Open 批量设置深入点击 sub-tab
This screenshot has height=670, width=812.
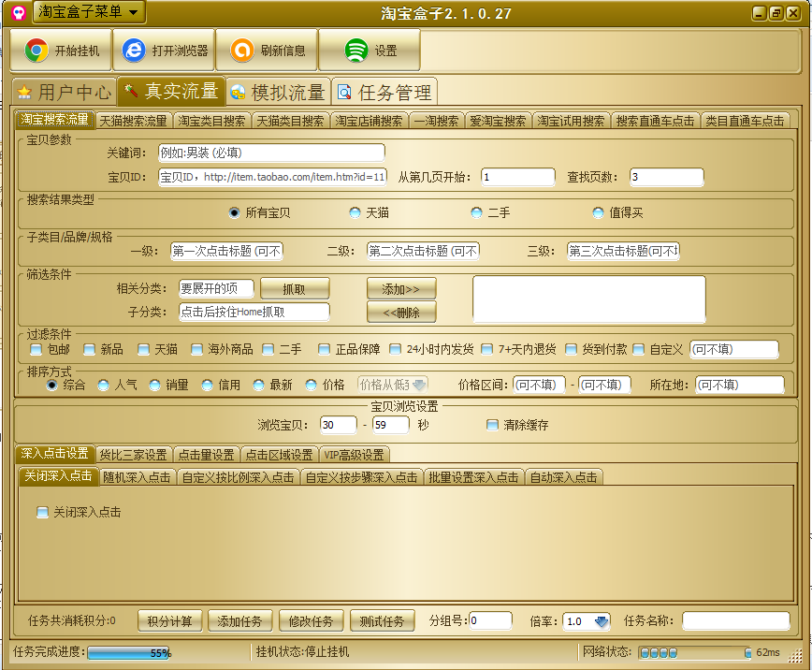tap(474, 477)
